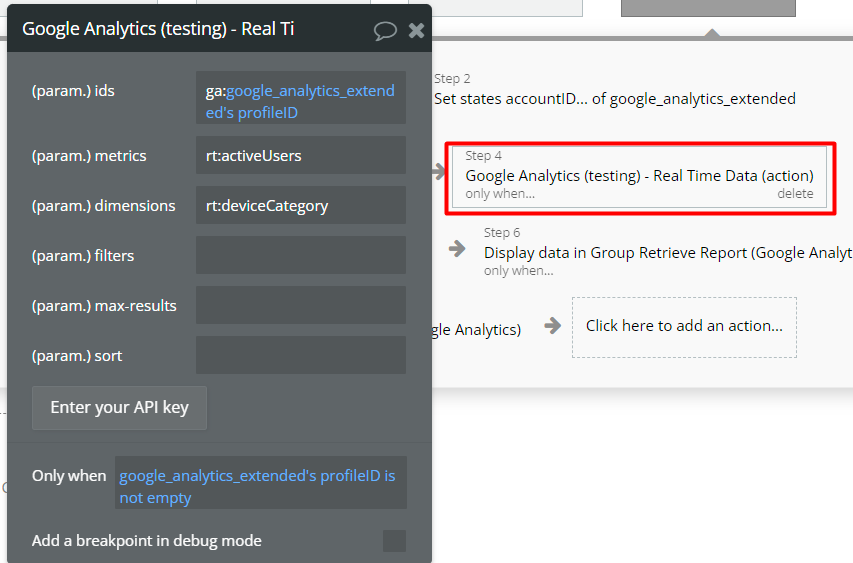Viewport: 853px width, 563px height.
Task: Select Step 4 Real Time Data action
Action: 639,177
